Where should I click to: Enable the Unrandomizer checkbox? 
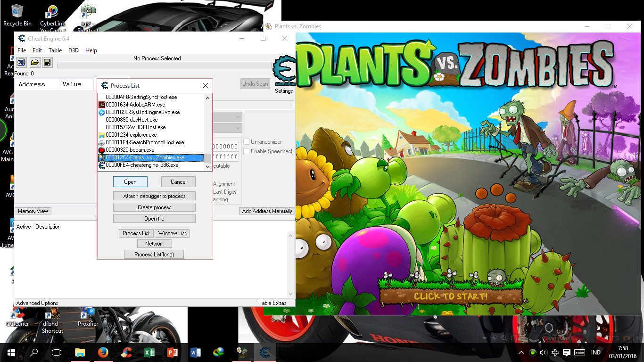pyautogui.click(x=247, y=142)
